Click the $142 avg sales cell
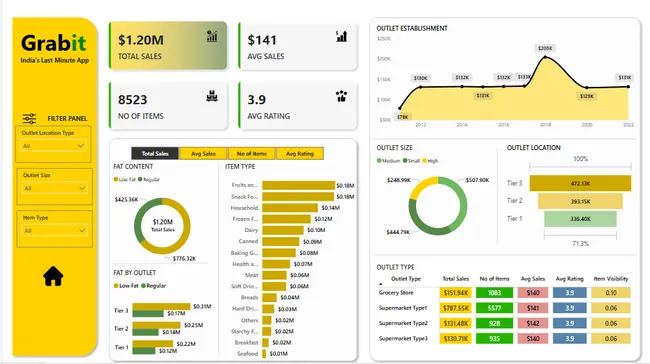Screen dimensions: 650x364 point(533,323)
